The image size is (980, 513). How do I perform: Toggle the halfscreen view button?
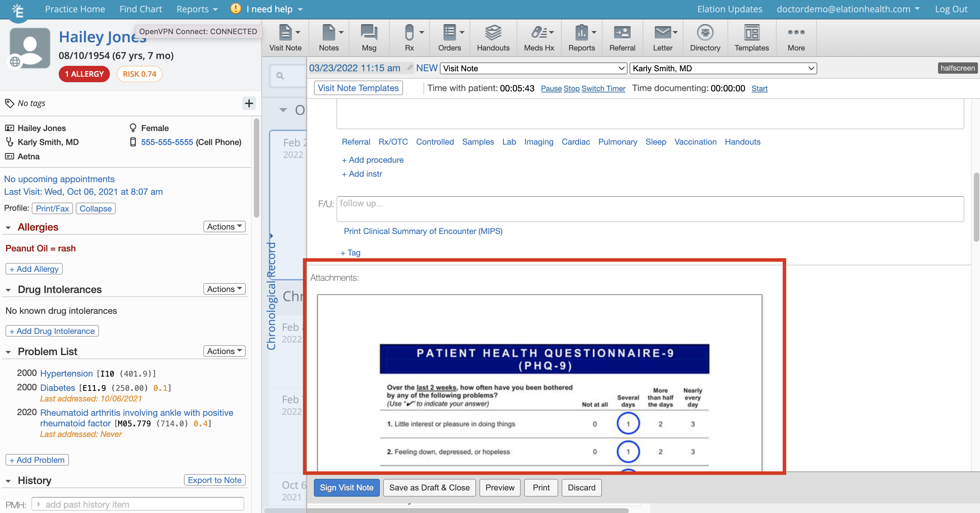[957, 68]
